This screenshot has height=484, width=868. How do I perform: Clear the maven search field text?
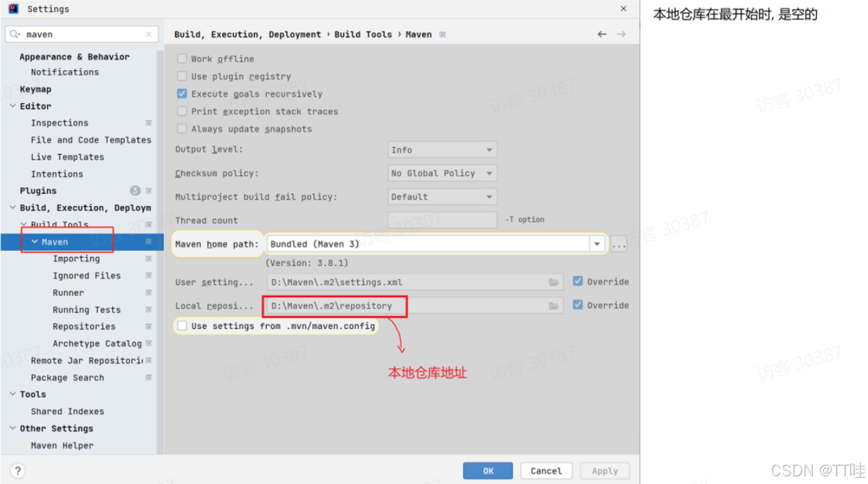[148, 34]
